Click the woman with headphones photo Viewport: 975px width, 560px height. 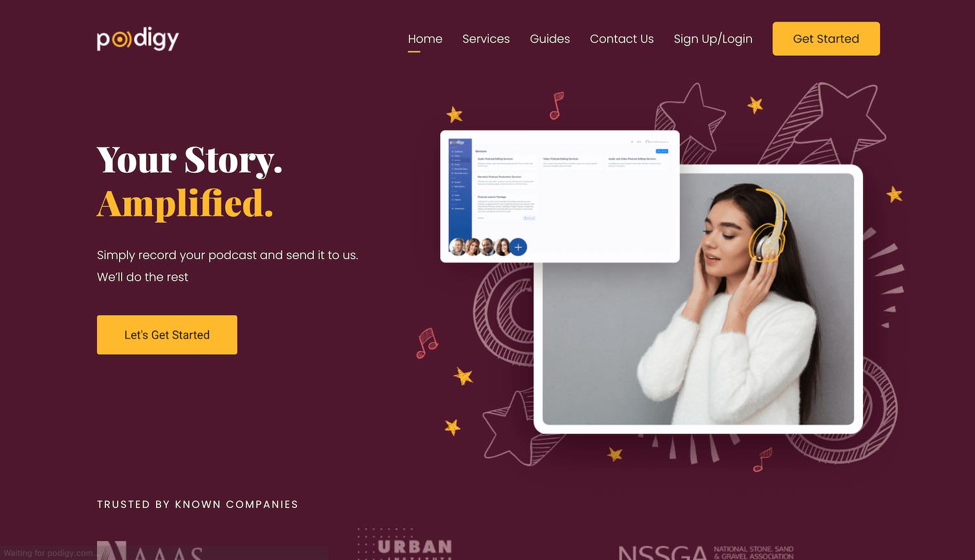tap(698, 299)
